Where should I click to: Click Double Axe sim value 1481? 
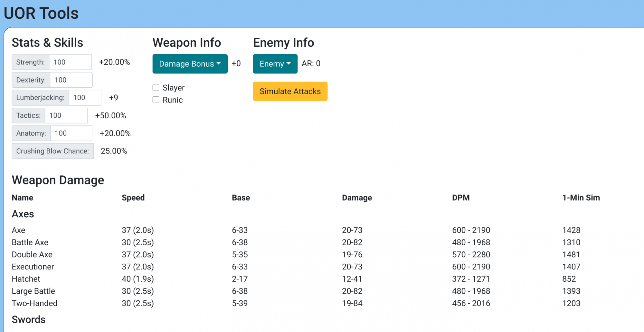pos(571,255)
